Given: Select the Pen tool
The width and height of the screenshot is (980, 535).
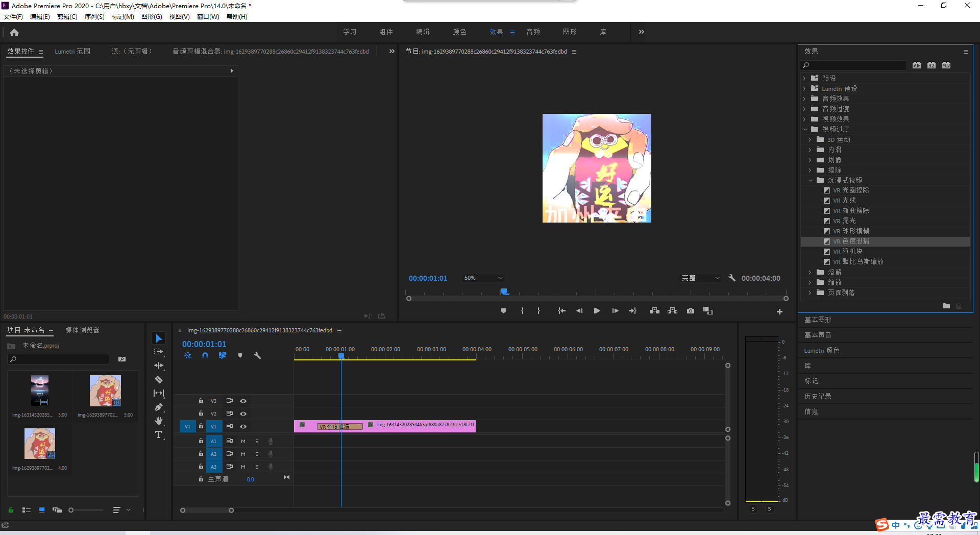Looking at the screenshot, I should click(x=159, y=407).
